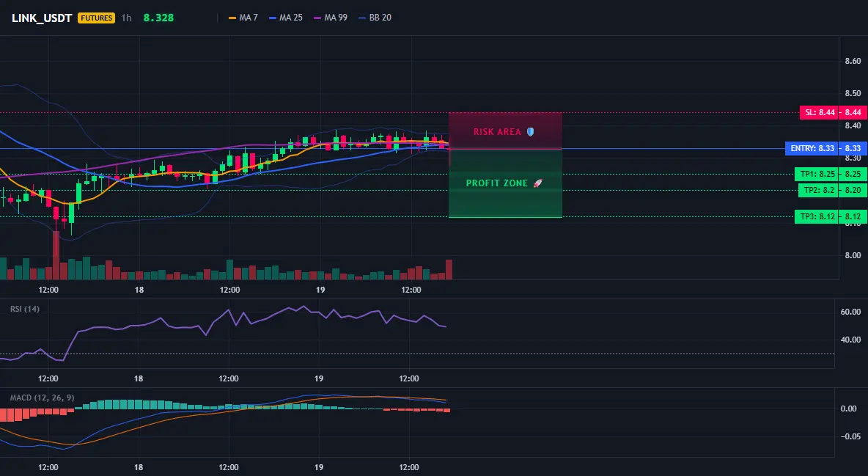Click the 40.00 RSI axis value
This screenshot has width=868, height=476.
click(x=851, y=340)
